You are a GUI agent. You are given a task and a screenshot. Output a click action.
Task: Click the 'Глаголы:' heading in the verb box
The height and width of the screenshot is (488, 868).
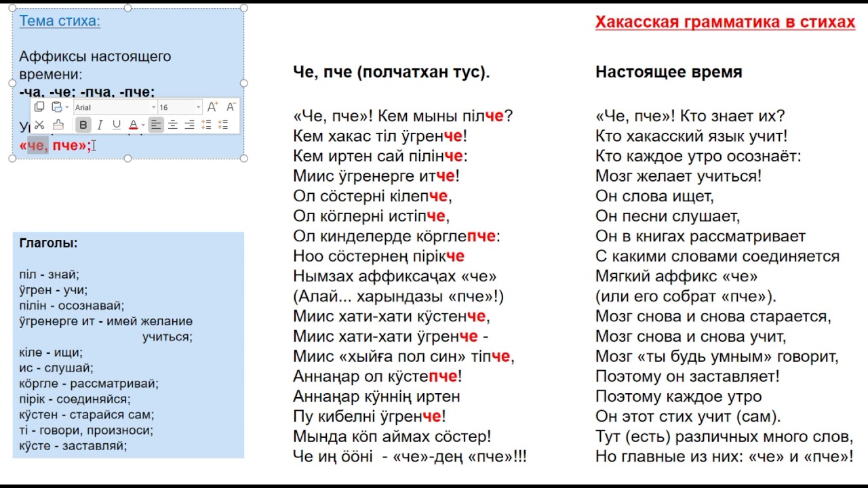click(48, 243)
